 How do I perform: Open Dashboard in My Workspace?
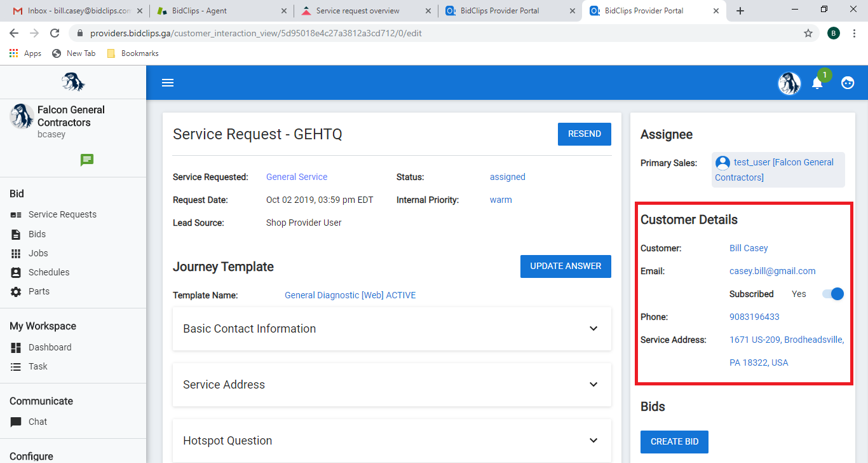[x=50, y=347]
